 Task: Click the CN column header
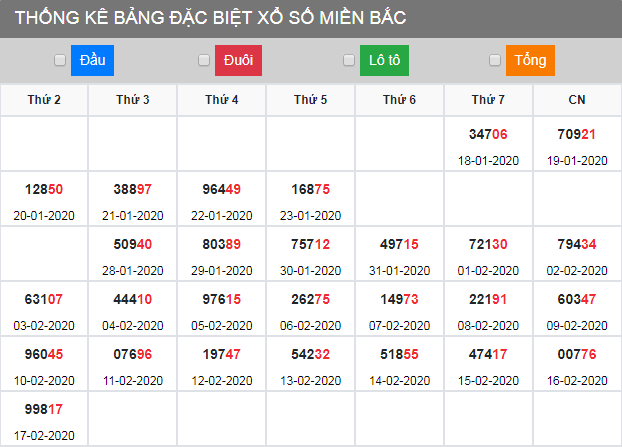[x=577, y=100]
